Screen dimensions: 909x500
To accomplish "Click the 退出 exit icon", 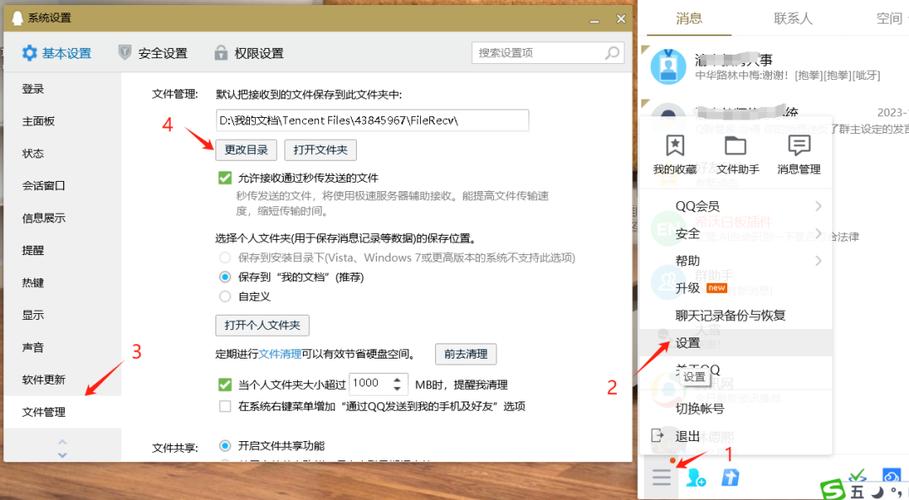I will pos(657,436).
